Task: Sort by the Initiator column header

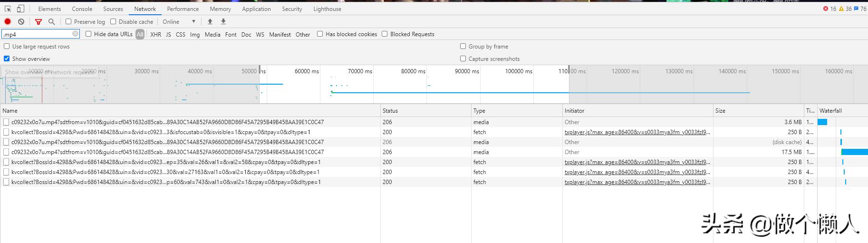Action: 638,110
